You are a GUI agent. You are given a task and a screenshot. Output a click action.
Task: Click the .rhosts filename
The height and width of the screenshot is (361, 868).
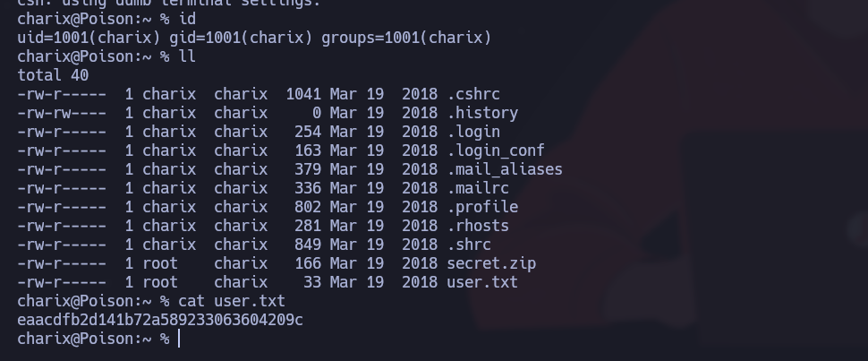point(478,226)
